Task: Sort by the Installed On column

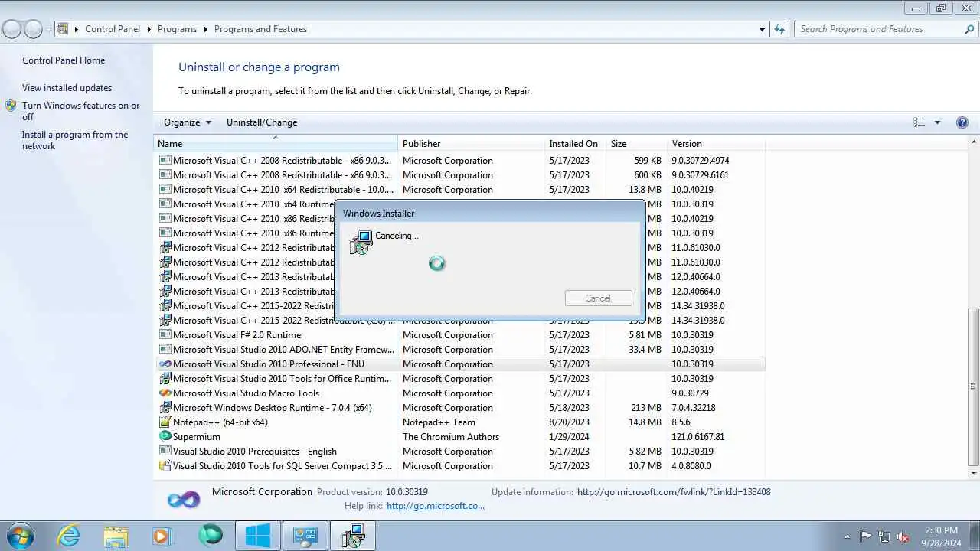Action: click(575, 144)
